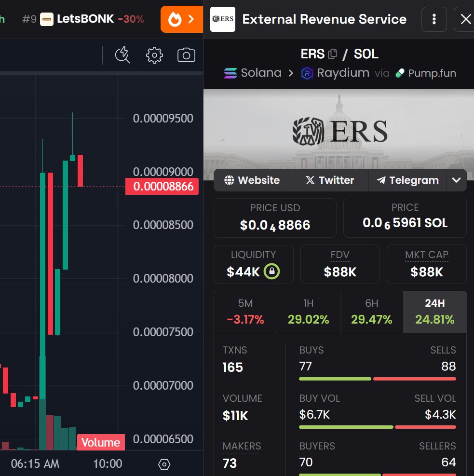474x476 pixels.
Task: Open the chart indicators quick-search icon
Action: (x=122, y=55)
